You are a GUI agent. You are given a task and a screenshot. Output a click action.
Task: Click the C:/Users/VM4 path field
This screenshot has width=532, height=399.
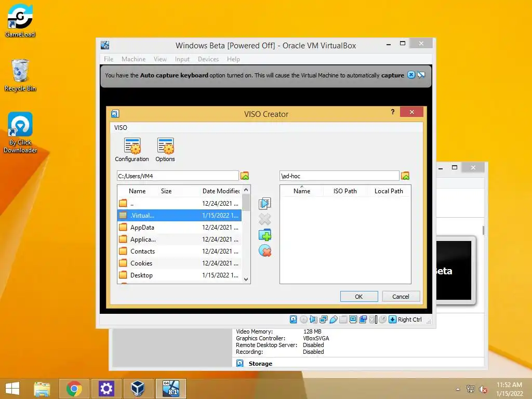pyautogui.click(x=178, y=176)
